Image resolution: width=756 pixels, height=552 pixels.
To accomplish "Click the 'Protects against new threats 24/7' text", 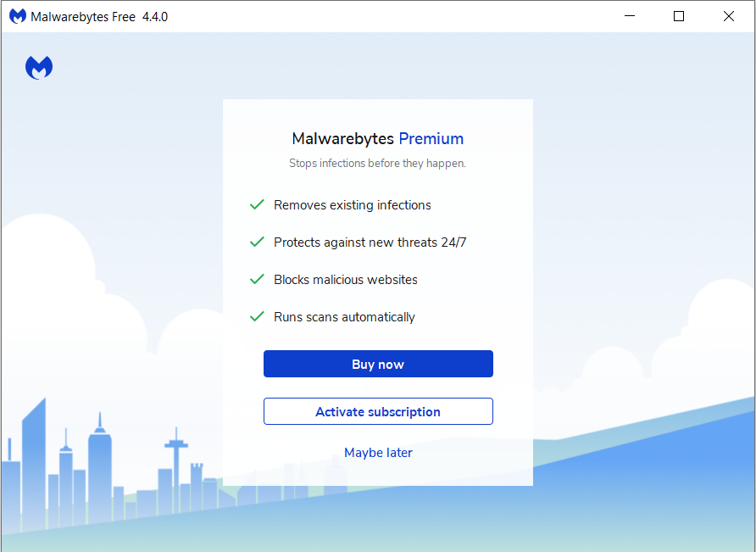I will [370, 243].
